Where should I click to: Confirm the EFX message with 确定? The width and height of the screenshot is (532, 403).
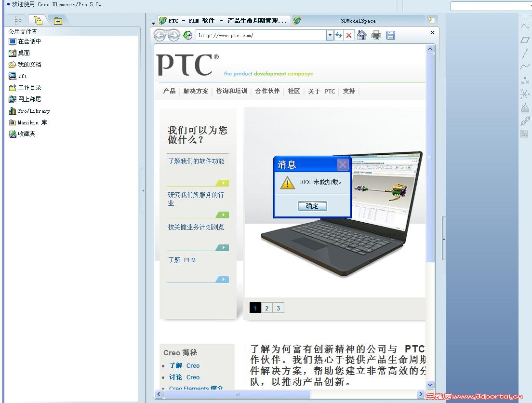point(312,206)
